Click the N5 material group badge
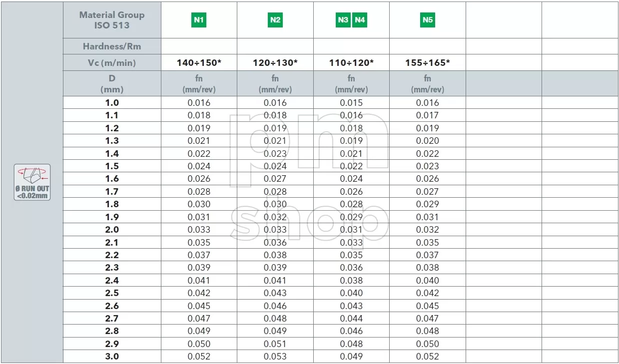Viewport: 619px width, 364px height. click(428, 20)
